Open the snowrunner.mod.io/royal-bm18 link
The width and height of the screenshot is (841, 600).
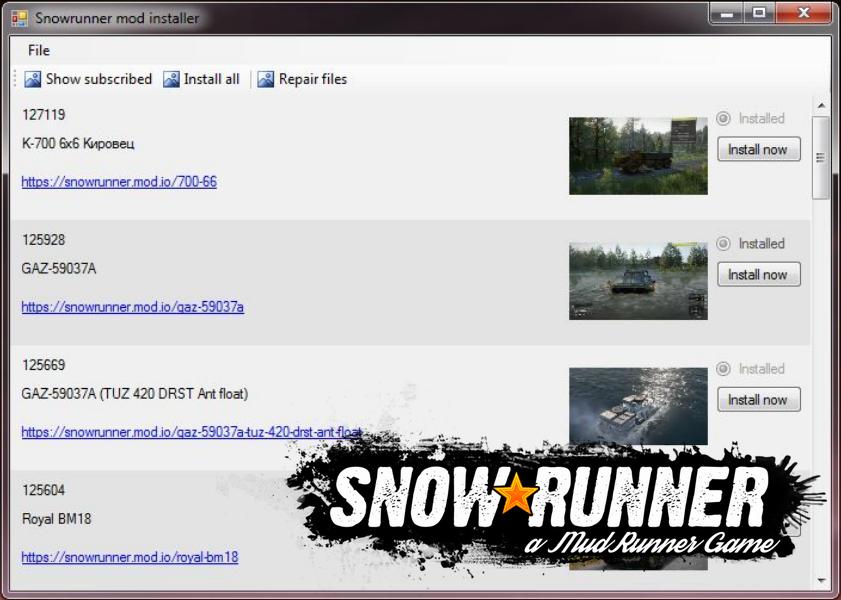(129, 557)
